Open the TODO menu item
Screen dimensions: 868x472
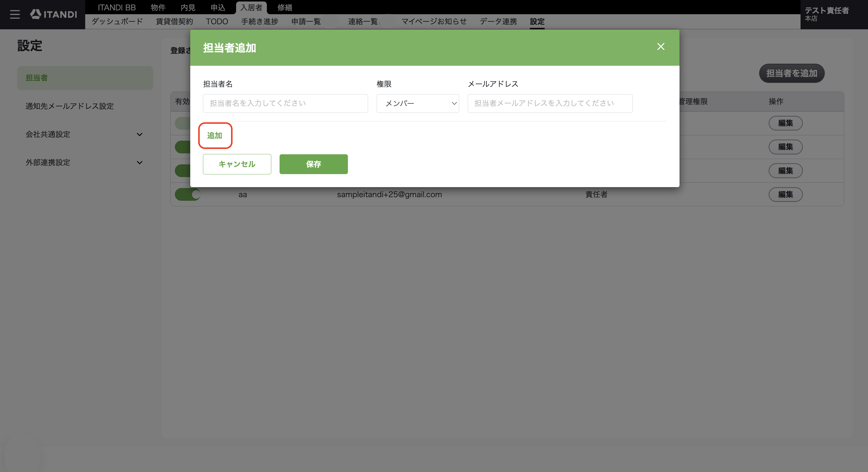click(x=217, y=22)
